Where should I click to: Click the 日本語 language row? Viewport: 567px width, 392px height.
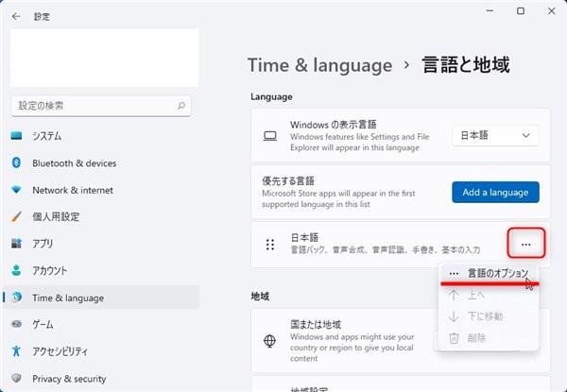(x=401, y=245)
